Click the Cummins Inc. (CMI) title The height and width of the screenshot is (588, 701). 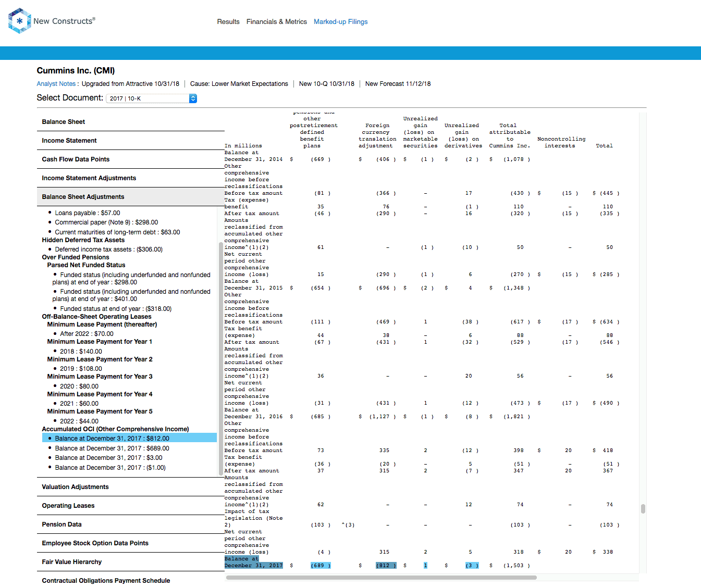(x=76, y=71)
